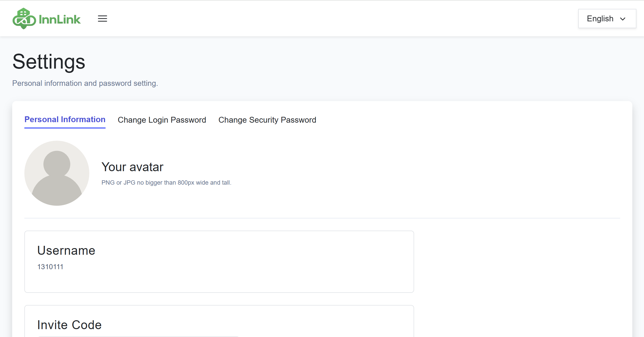Select the Personal Information tab
This screenshot has height=337, width=644.
pyautogui.click(x=65, y=119)
